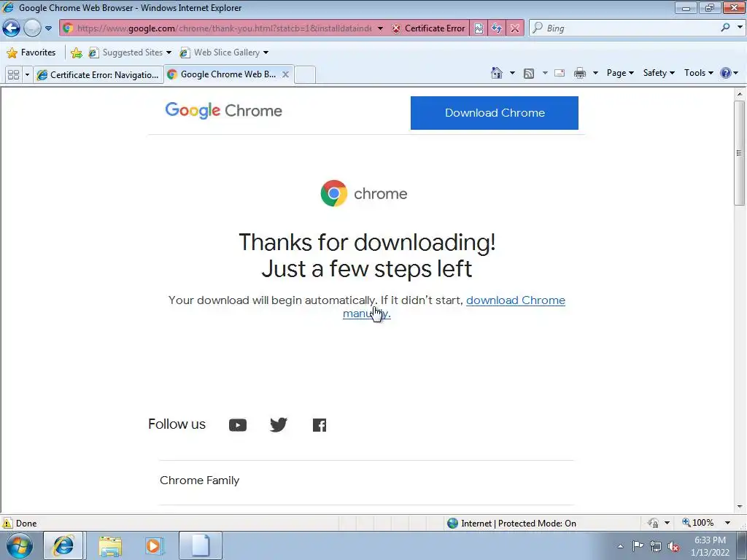
Task: Click the RSS Feeds icon
Action: coord(529,73)
